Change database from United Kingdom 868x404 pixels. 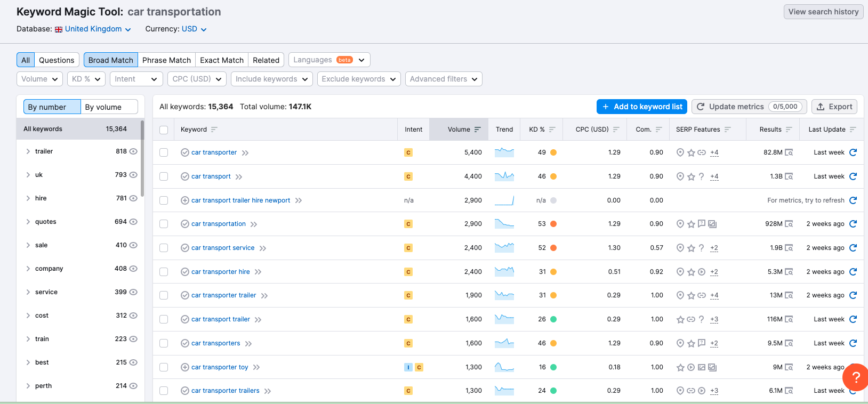(93, 29)
